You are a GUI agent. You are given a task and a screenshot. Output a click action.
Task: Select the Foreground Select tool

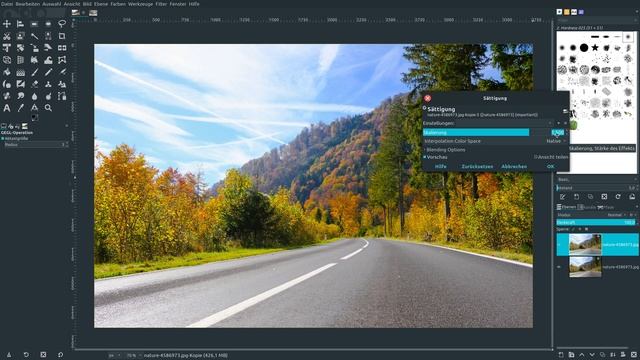click(20, 36)
